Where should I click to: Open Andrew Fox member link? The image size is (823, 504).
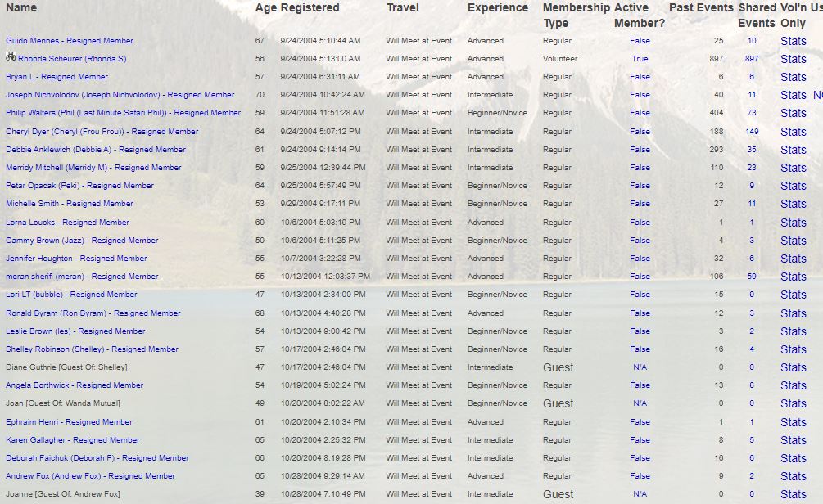(x=90, y=476)
